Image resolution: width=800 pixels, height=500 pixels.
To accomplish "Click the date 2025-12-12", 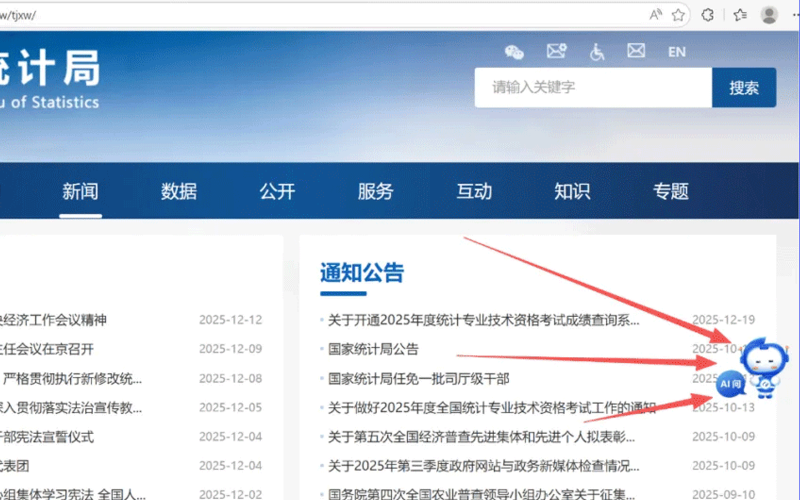I will [x=231, y=320].
